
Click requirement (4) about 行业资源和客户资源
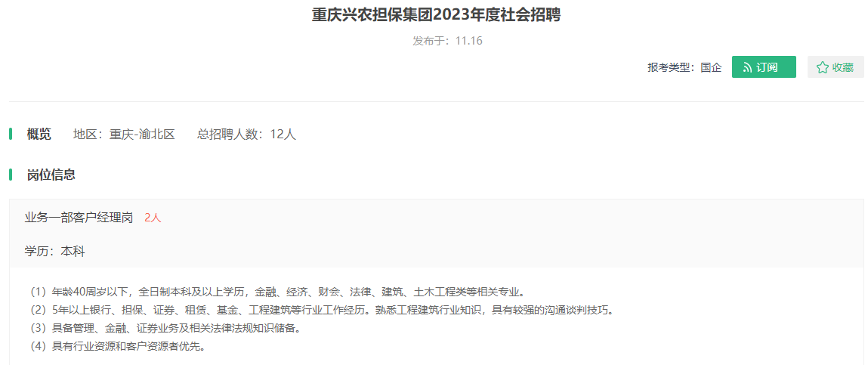pyautogui.click(x=116, y=347)
